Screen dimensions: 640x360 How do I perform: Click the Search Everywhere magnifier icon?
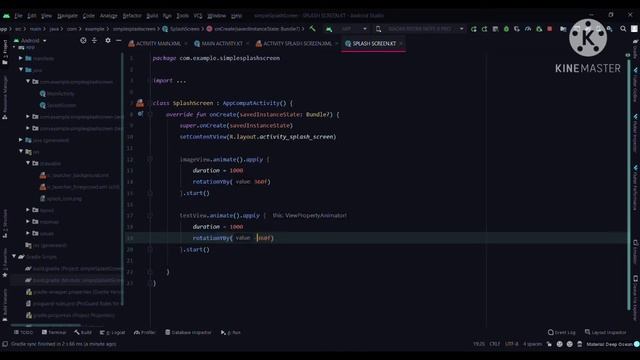[623, 29]
